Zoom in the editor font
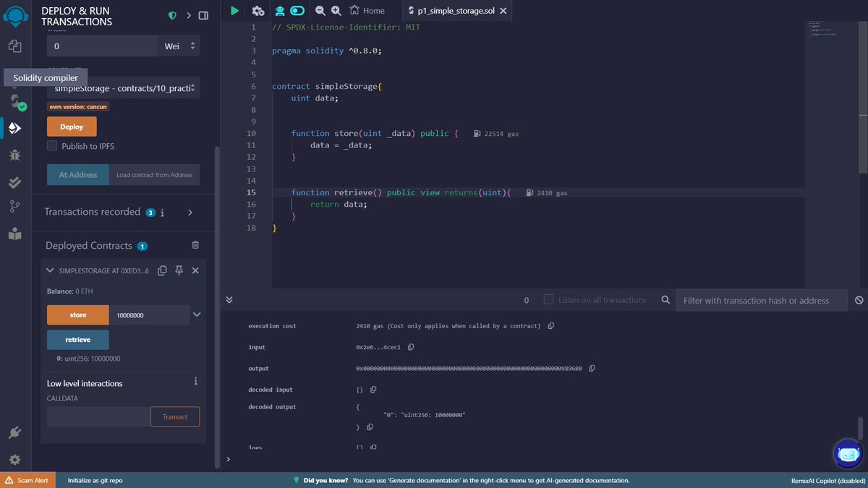The width and height of the screenshot is (868, 488). pos(336,11)
